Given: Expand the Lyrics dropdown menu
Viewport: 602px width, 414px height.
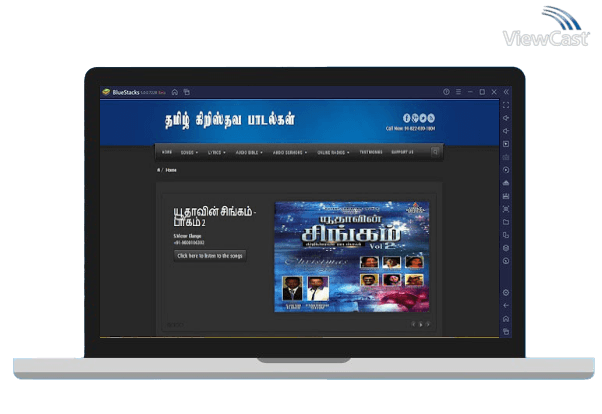Looking at the screenshot, I should [x=217, y=152].
